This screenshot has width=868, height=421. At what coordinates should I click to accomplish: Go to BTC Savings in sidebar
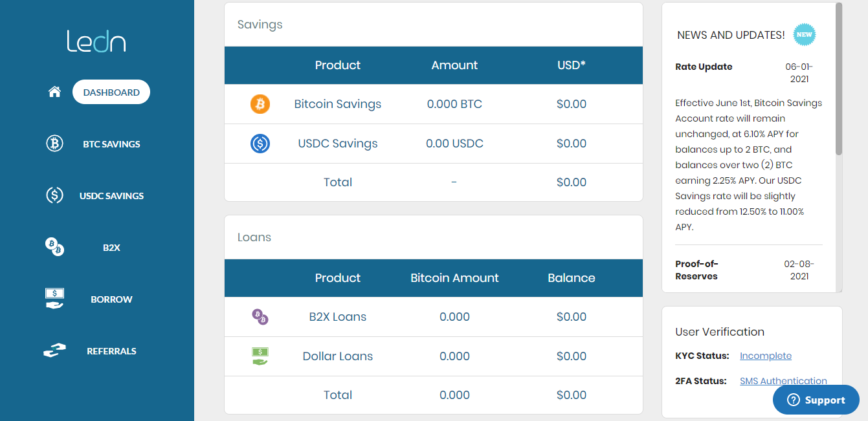[111, 144]
